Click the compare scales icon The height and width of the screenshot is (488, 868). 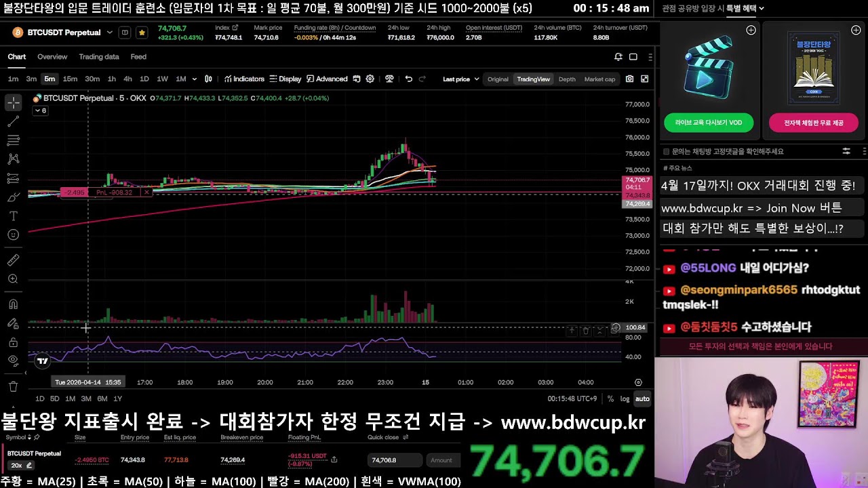pyautogui.click(x=389, y=79)
